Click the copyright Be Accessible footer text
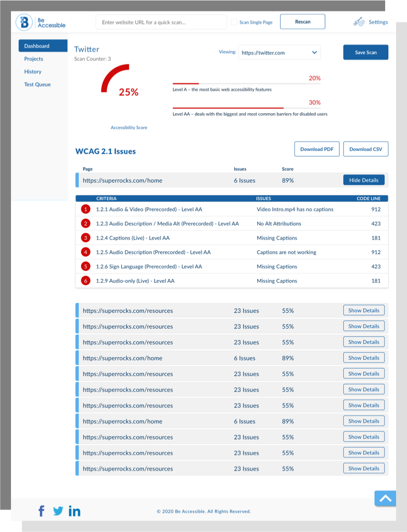The height and width of the screenshot is (532, 407). tap(204, 511)
